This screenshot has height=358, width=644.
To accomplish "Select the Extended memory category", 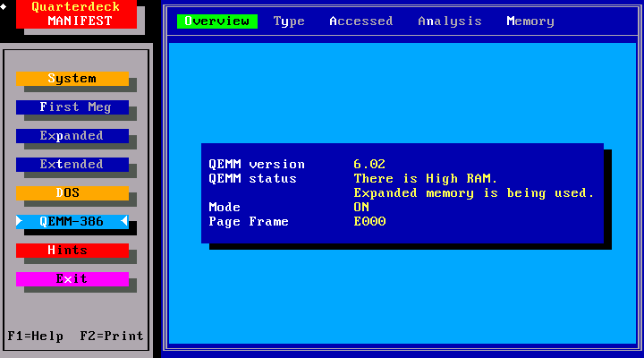I will tap(72, 165).
